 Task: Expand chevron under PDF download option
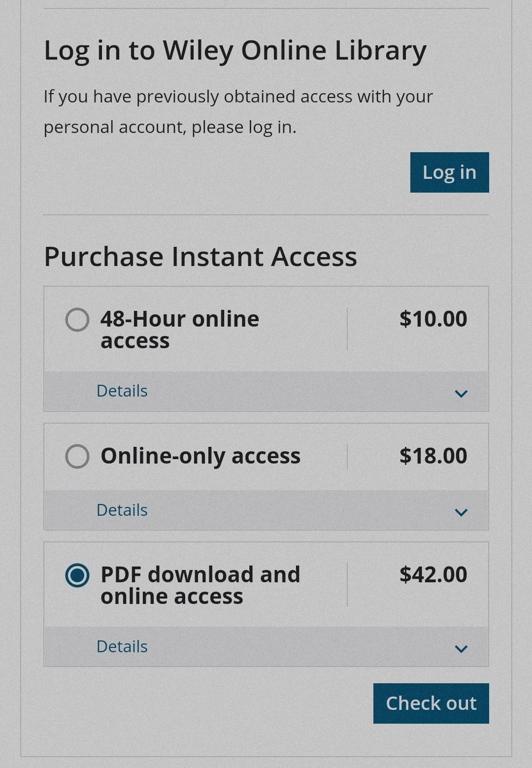461,649
